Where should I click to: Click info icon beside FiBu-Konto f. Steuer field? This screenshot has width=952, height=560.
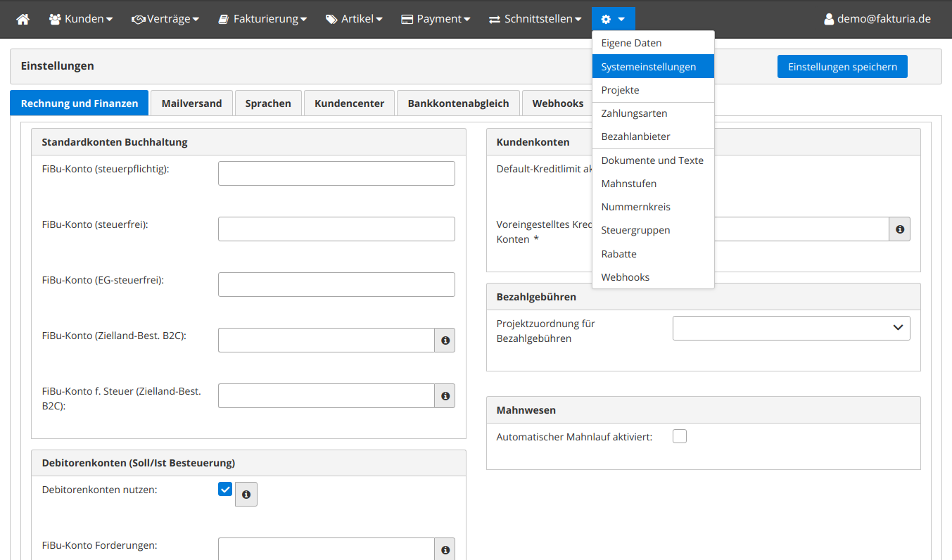445,395
